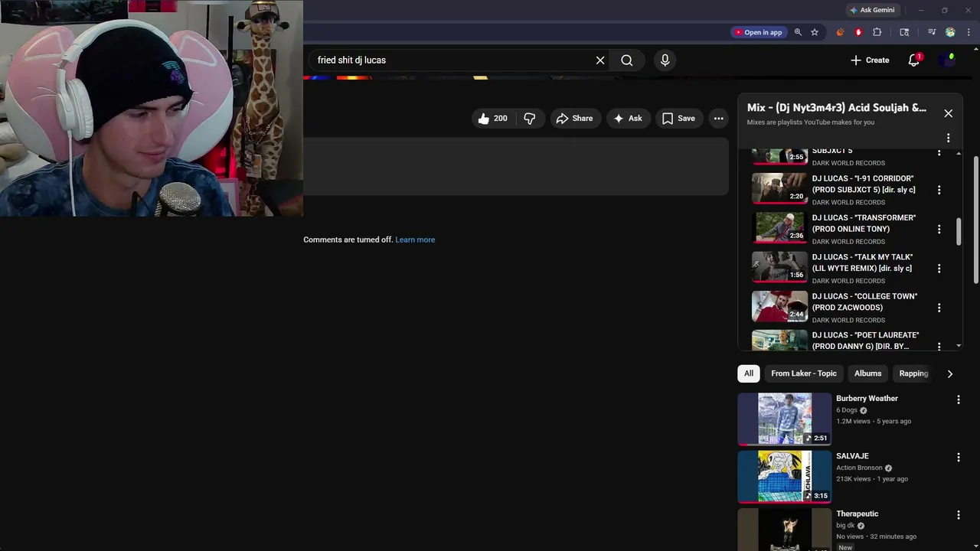Play I-91 CORRIDOR thumbnail in the mix
The width and height of the screenshot is (980, 551).
click(x=779, y=189)
